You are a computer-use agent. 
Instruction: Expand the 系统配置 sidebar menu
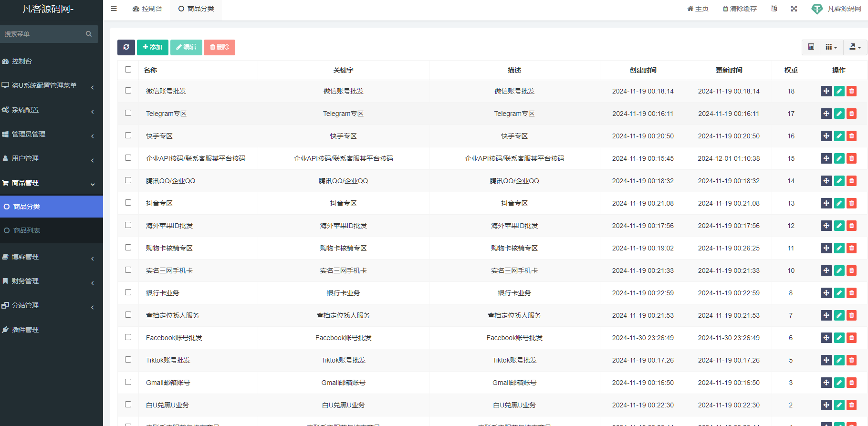[52, 110]
